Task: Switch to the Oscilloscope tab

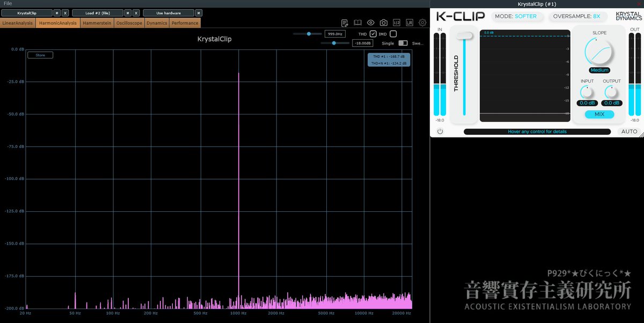Action: click(x=129, y=23)
